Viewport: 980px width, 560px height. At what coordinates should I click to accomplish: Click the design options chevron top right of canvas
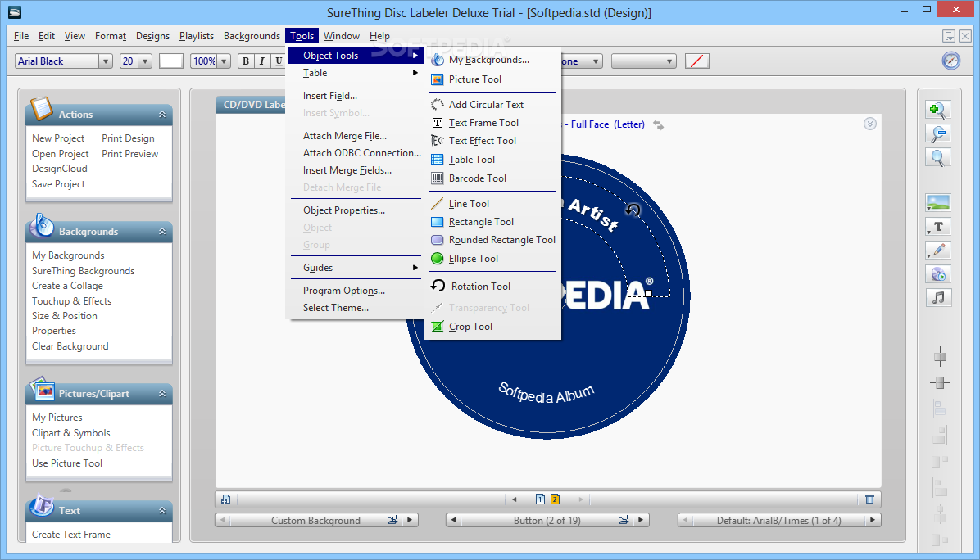(870, 124)
